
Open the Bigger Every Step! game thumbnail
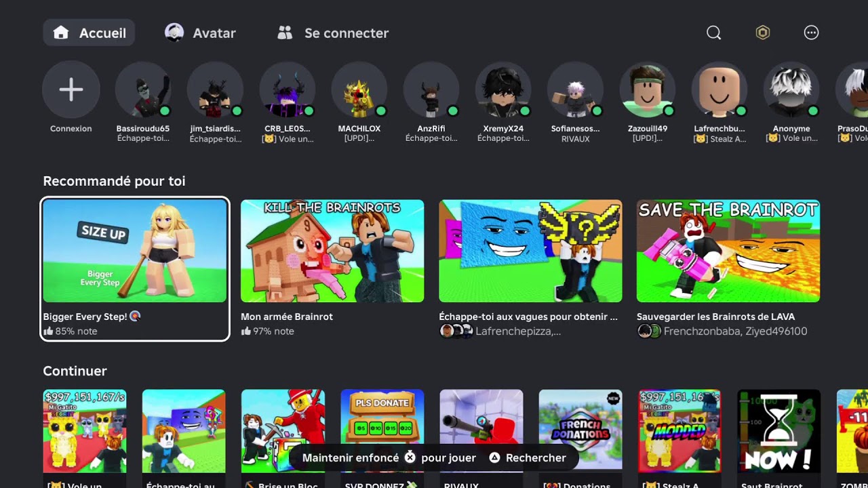click(135, 251)
